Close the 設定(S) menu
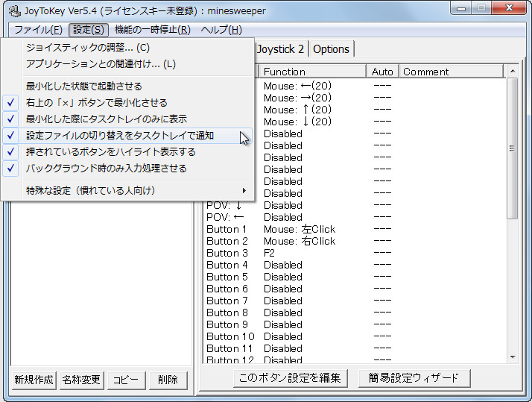 tap(88, 30)
